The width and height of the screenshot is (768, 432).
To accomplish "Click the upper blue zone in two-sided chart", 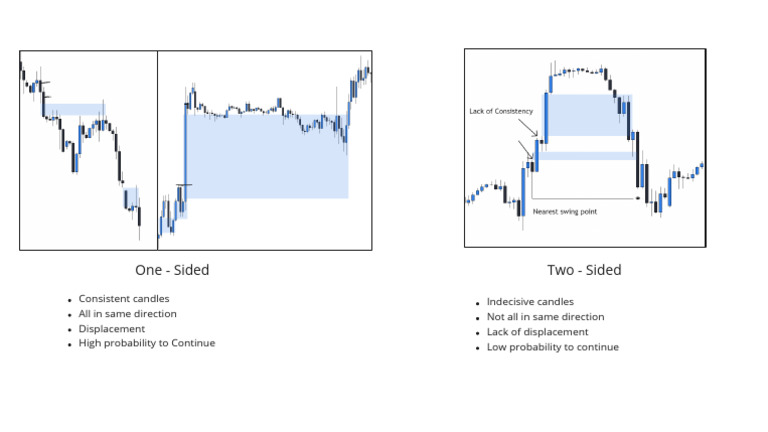I will pos(581,114).
